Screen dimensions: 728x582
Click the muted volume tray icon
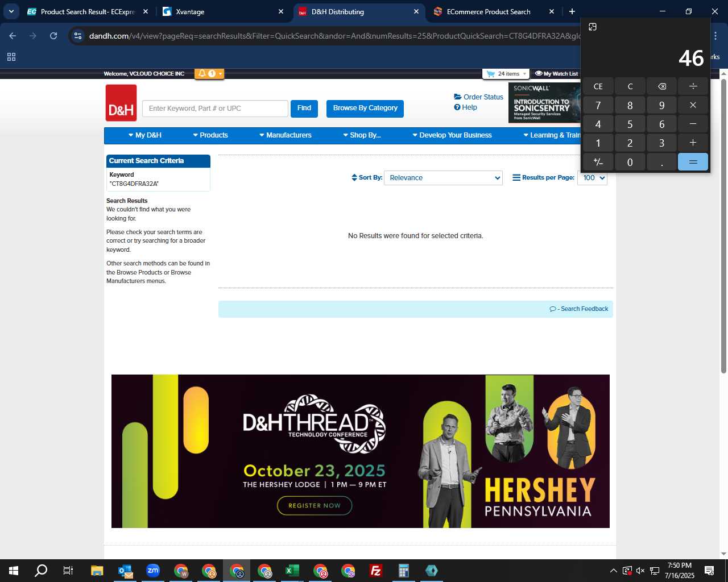point(640,571)
